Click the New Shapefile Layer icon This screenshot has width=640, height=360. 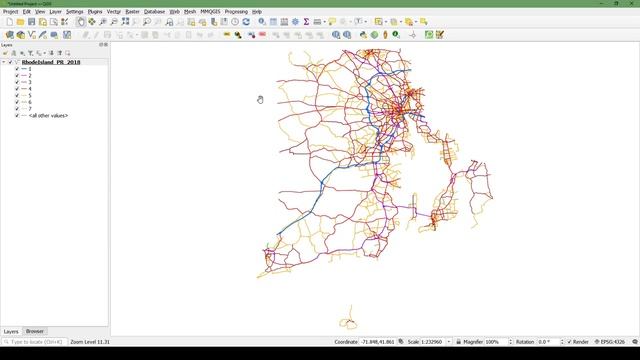pos(32,35)
